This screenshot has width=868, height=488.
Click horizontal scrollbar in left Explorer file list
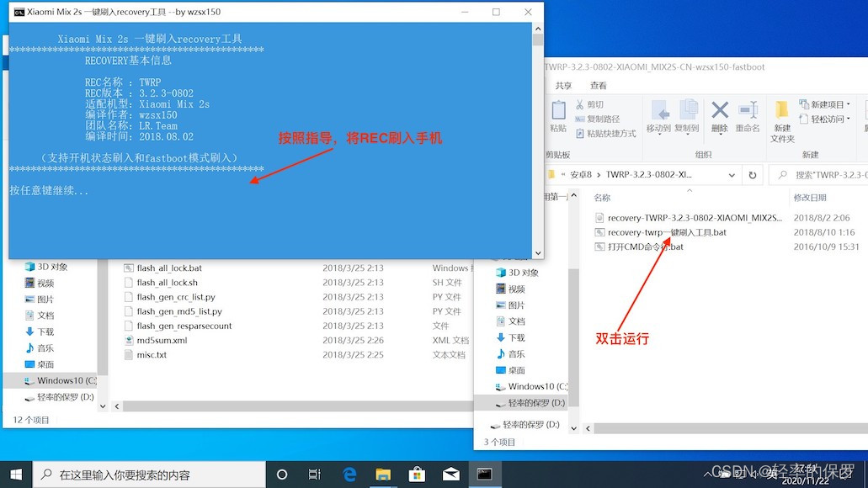pyautogui.click(x=296, y=406)
